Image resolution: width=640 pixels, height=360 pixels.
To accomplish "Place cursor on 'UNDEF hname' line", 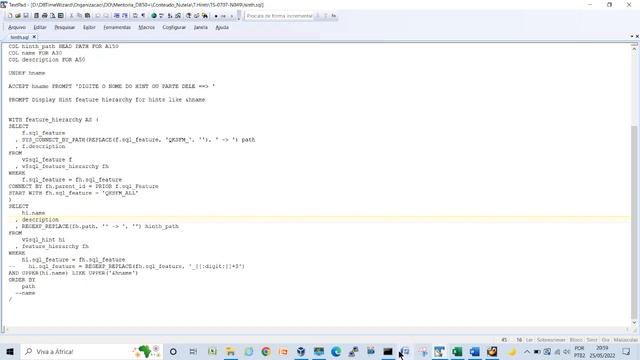I will [x=27, y=73].
